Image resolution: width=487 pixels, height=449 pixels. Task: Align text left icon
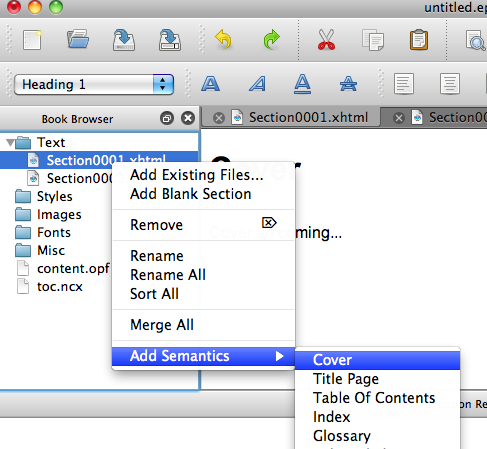pyautogui.click(x=404, y=84)
